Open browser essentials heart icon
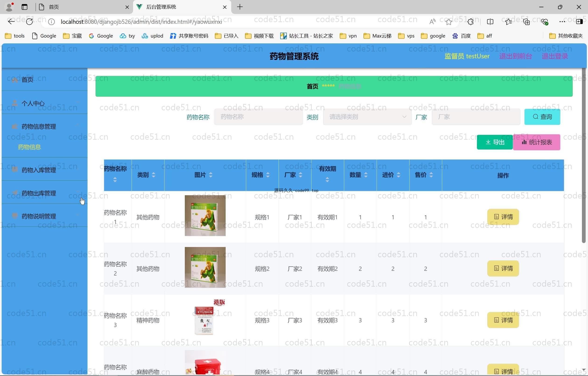Viewport: 588px width, 376px height. click(x=545, y=22)
